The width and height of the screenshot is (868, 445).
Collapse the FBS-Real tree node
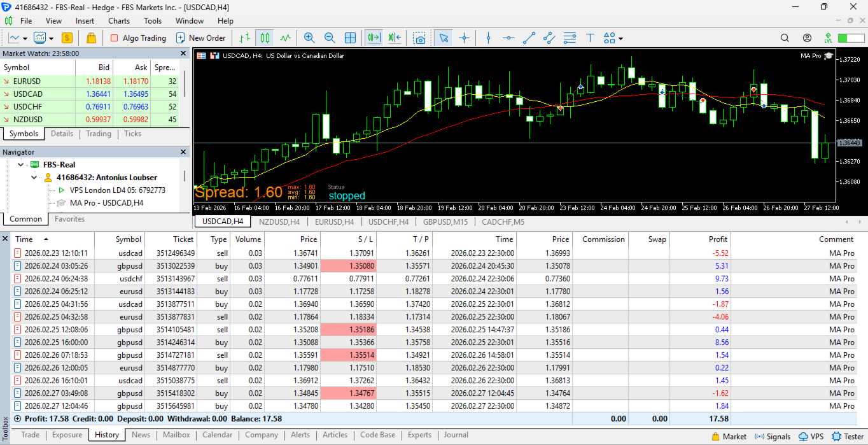click(22, 165)
